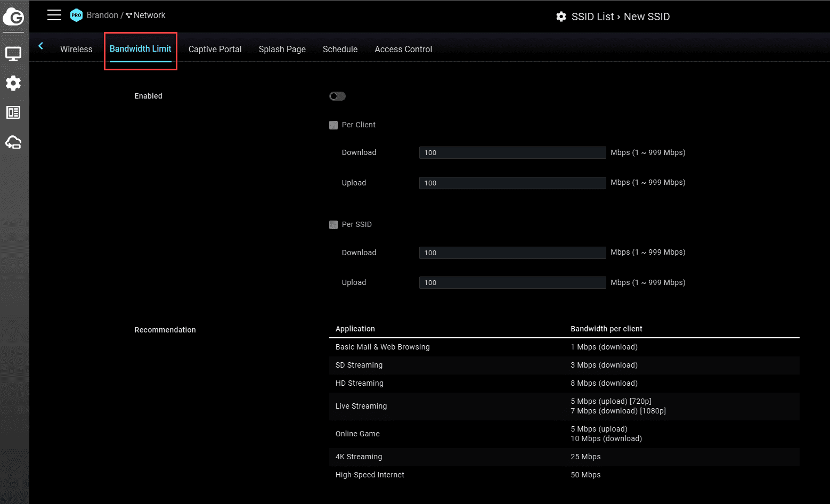Click the SSID List breadcrumb link
This screenshot has width=830, height=504.
click(x=593, y=17)
